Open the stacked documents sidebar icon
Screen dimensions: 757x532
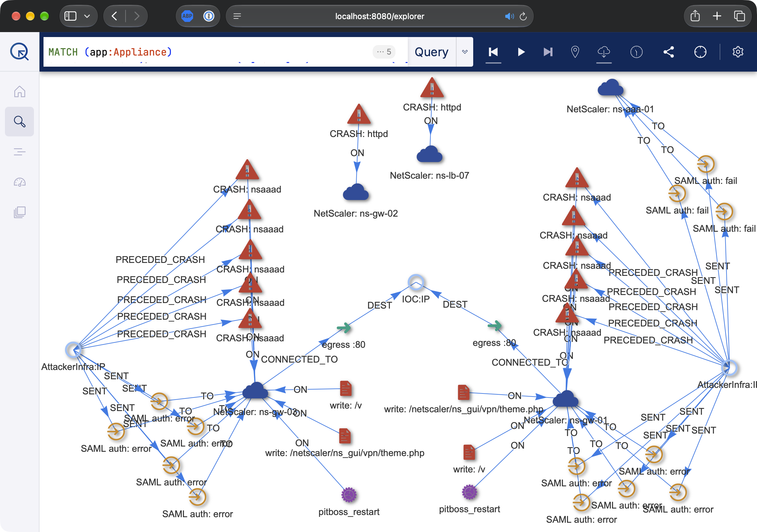19,212
